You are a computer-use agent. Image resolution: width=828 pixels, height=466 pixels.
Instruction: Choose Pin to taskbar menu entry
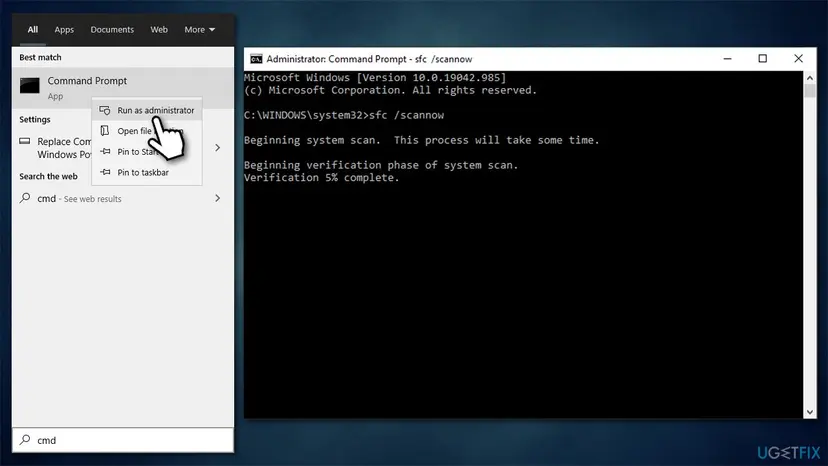(x=147, y=172)
